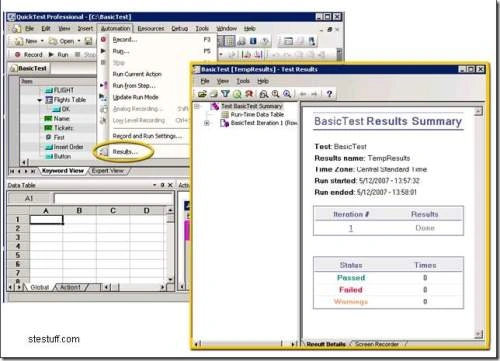Click column B header in Data Table
This screenshot has height=361, width=500.
click(79, 211)
